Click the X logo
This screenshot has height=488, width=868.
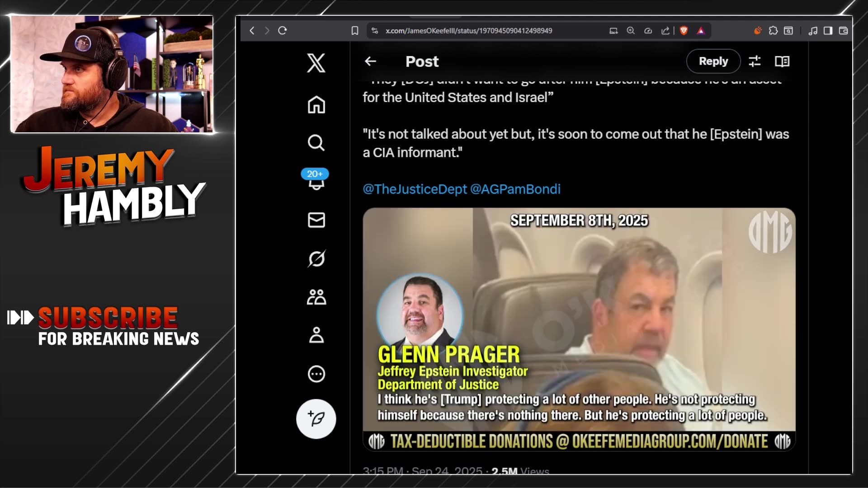(316, 63)
